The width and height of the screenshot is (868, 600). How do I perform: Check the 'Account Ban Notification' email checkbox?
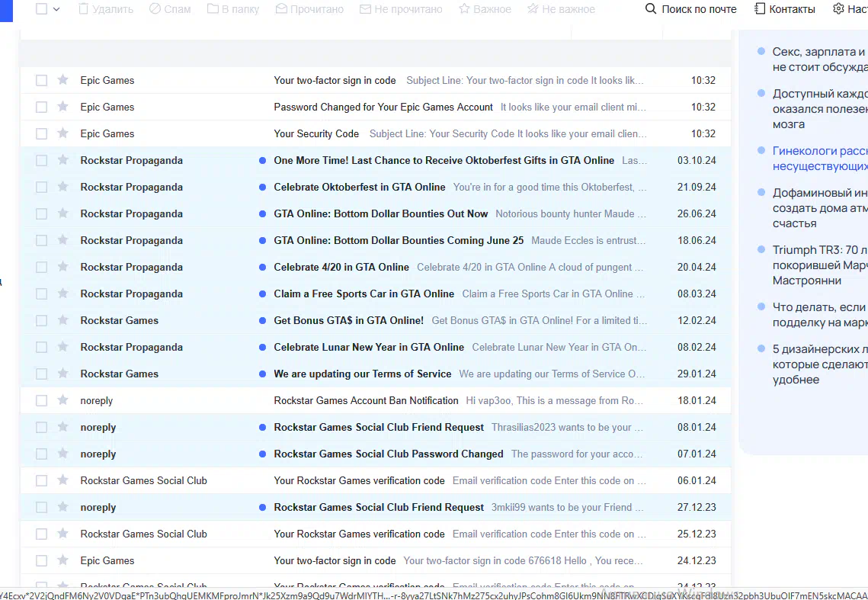tap(41, 400)
